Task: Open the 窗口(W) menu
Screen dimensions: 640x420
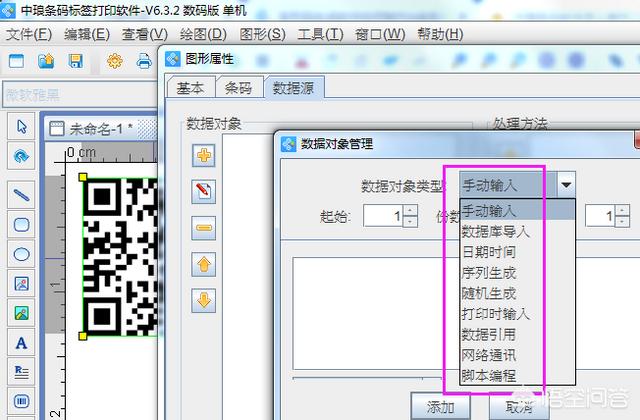Action: 380,34
